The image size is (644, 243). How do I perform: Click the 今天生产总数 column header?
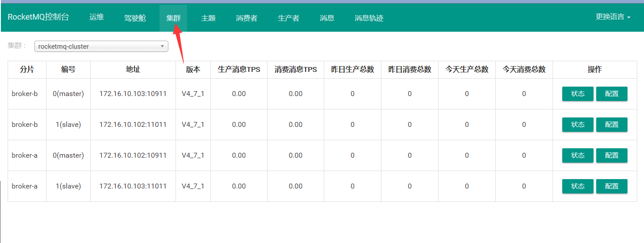coord(467,70)
